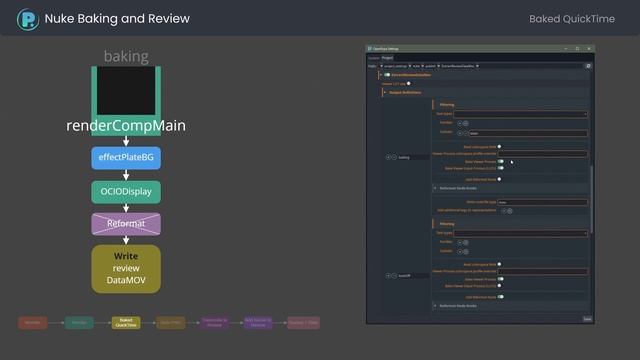640x360 pixels.
Task: Click minus button beside the profile name below baking
Action: (x=394, y=276)
